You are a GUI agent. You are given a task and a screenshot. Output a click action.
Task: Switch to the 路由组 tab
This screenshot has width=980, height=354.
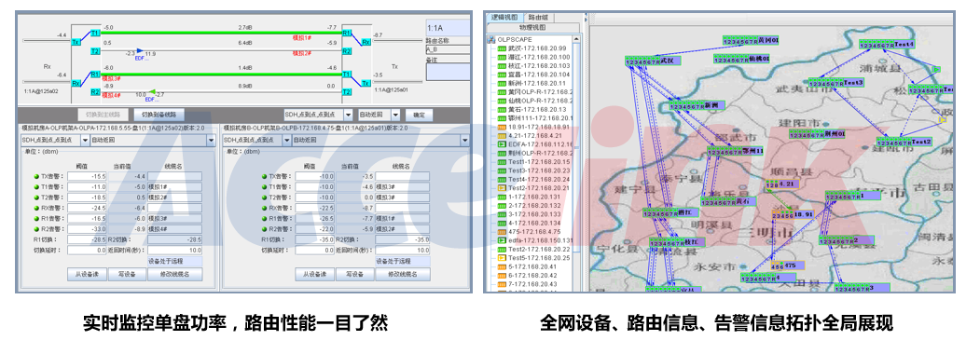(537, 18)
